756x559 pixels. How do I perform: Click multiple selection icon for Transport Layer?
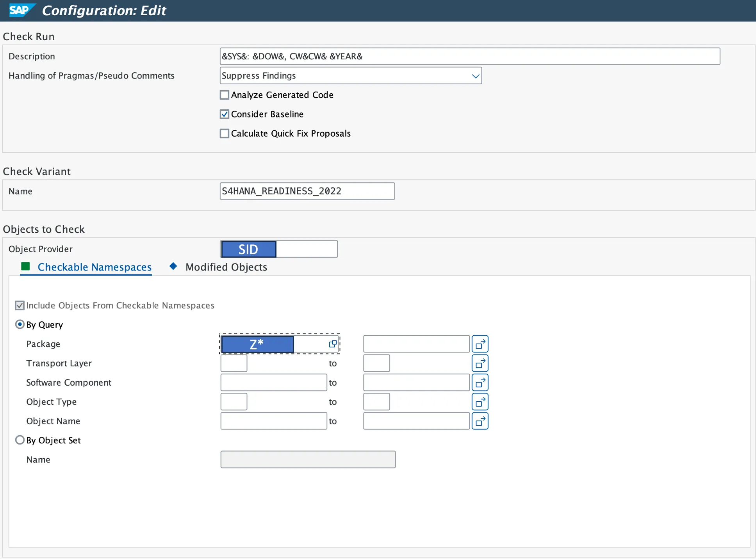(x=480, y=363)
